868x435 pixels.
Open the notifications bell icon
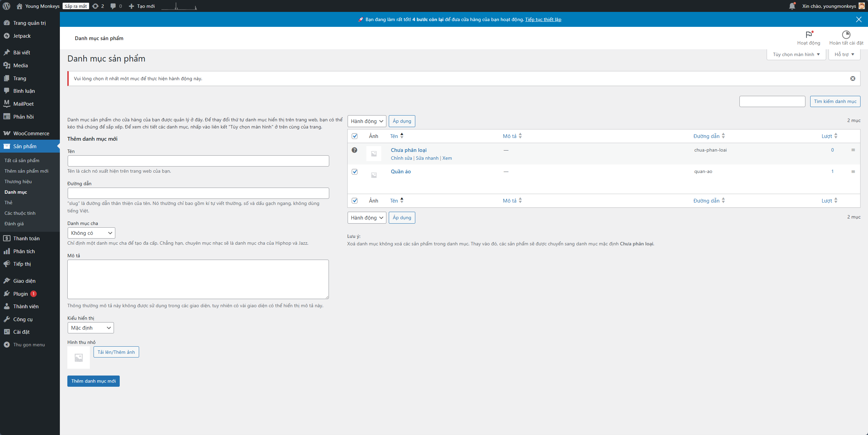click(x=792, y=6)
